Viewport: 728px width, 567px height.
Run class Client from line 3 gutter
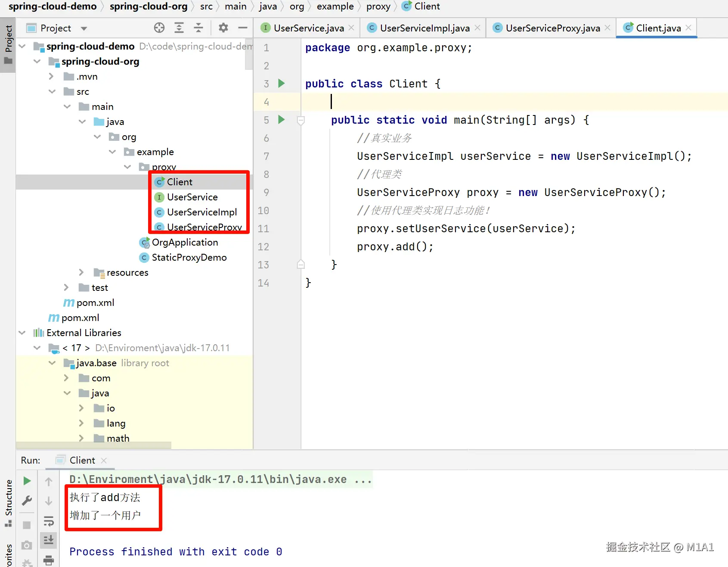click(x=282, y=83)
